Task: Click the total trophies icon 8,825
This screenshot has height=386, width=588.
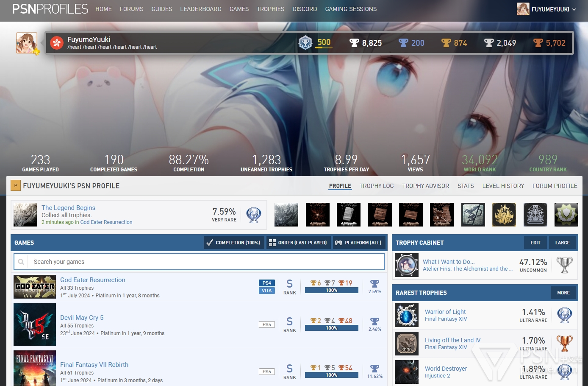Action: [354, 43]
